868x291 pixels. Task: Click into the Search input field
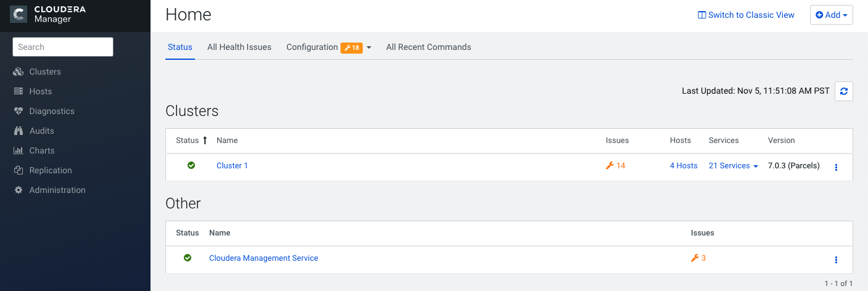pos(63,47)
